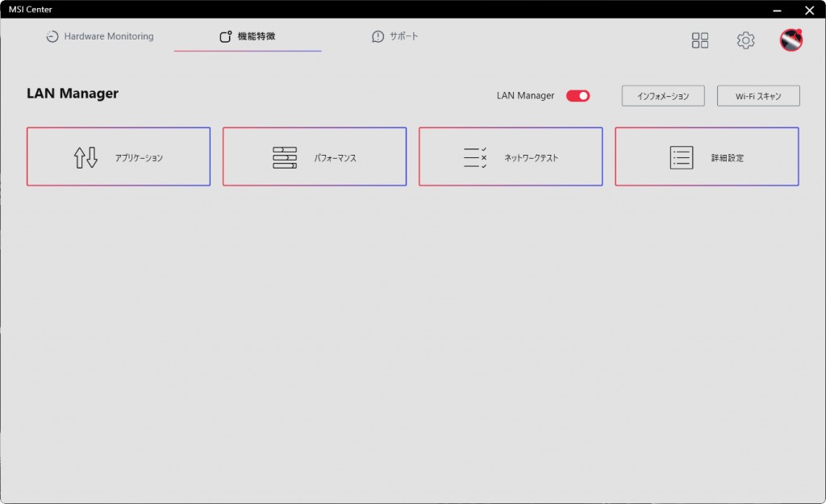Click the パフォーマンス server stack icon
This screenshot has width=826, height=504.
point(285,157)
